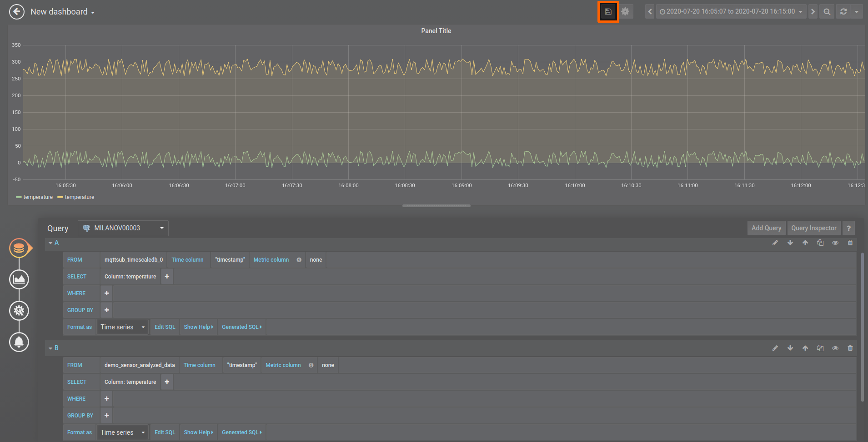Duplicate query B
This screenshot has width=868, height=442.
click(820, 348)
